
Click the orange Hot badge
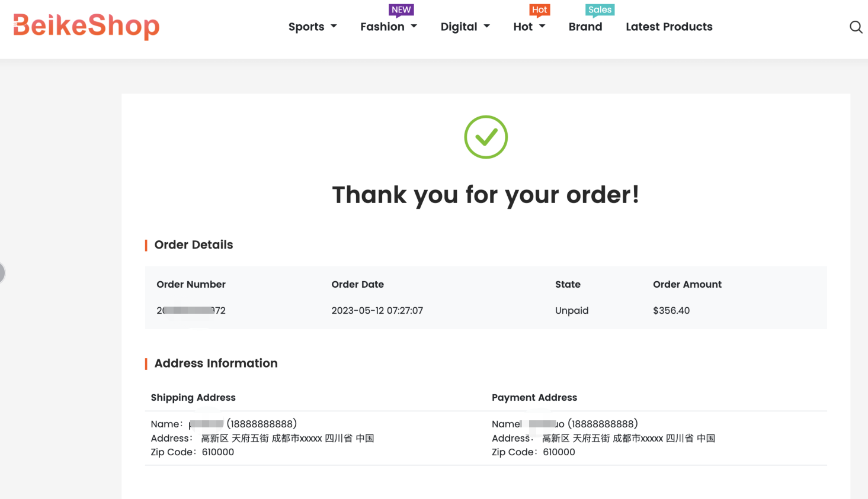point(539,10)
